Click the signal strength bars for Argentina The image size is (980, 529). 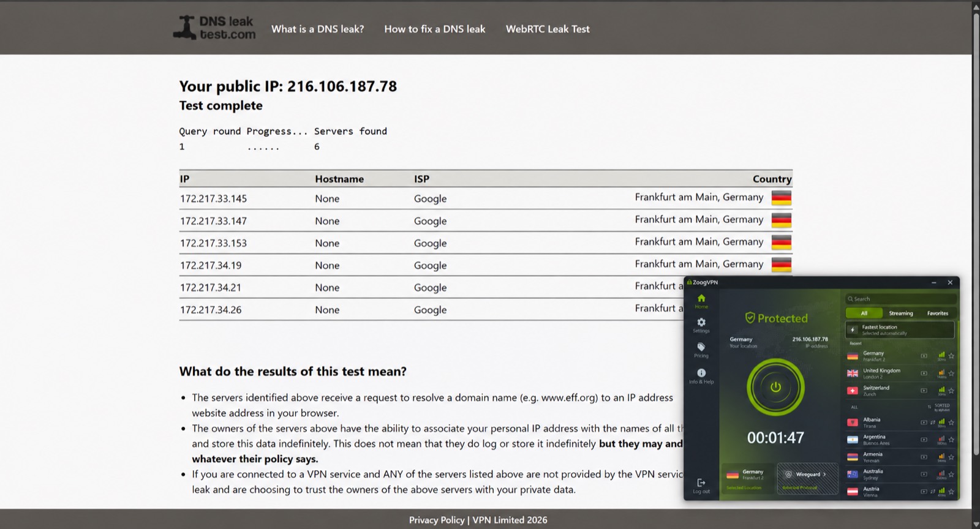pos(941,439)
